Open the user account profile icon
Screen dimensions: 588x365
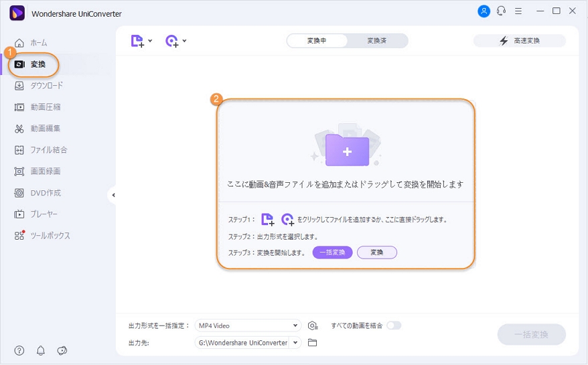coord(484,11)
